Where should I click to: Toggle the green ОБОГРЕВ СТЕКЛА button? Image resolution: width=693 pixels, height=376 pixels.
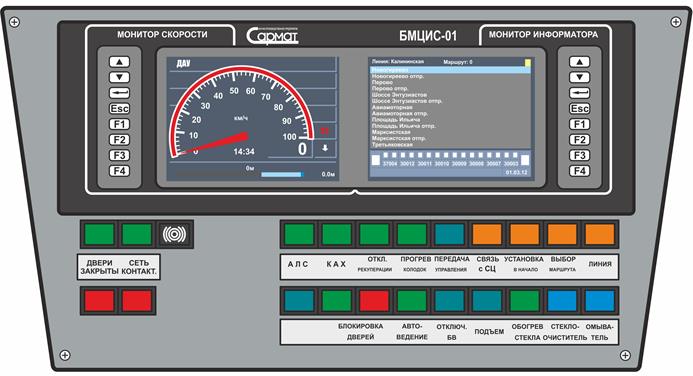pos(525,301)
